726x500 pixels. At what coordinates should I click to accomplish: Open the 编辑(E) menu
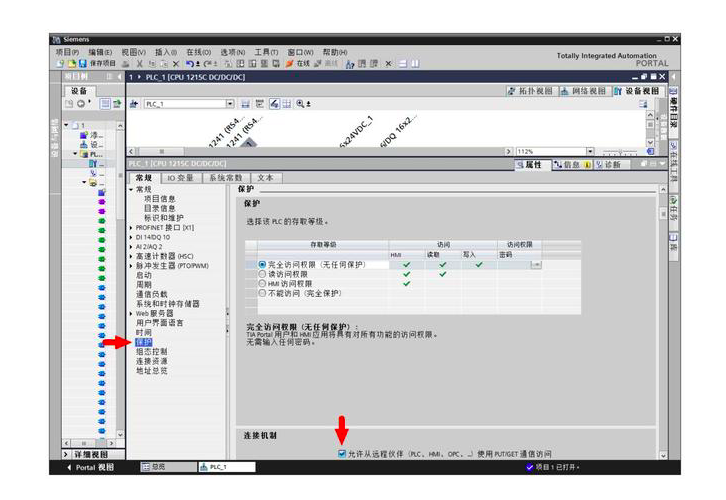coord(100,52)
